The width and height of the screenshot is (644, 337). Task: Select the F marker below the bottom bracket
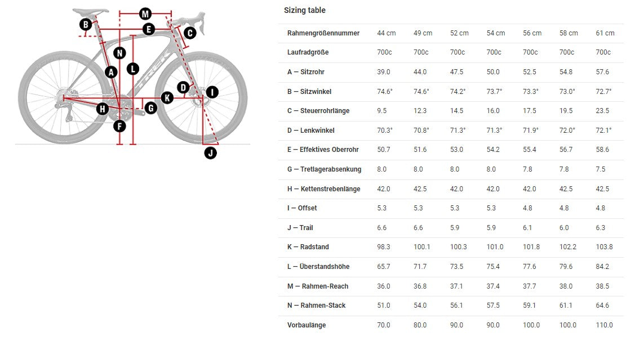pyautogui.click(x=119, y=126)
